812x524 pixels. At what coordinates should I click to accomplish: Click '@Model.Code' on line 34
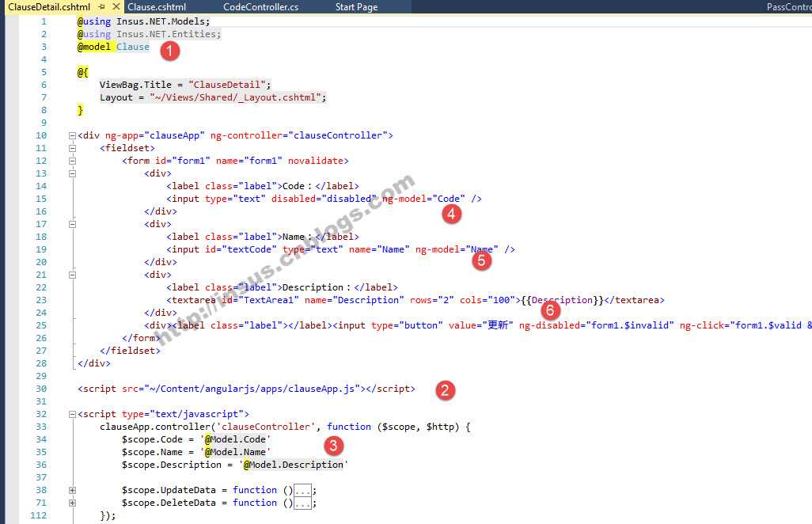click(235, 439)
